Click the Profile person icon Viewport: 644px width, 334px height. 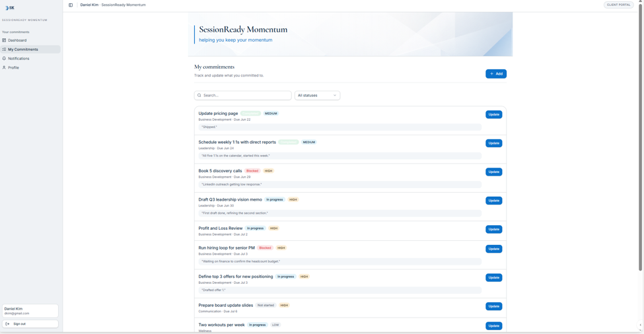tap(4, 67)
